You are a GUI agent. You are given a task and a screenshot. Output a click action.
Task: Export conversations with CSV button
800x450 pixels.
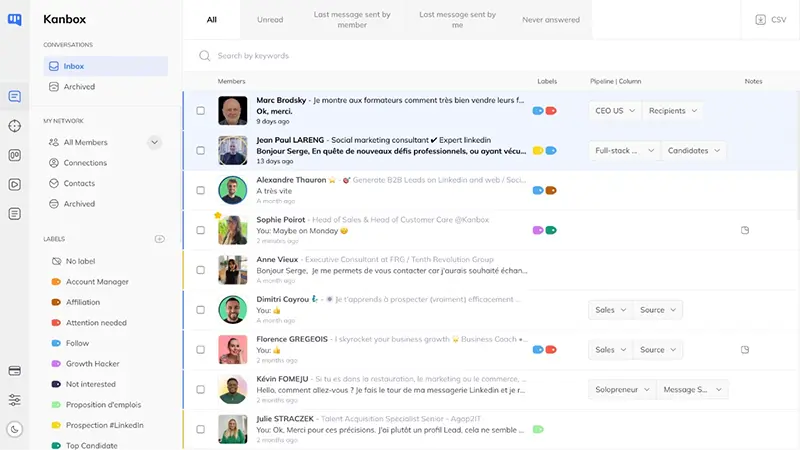pyautogui.click(x=771, y=19)
